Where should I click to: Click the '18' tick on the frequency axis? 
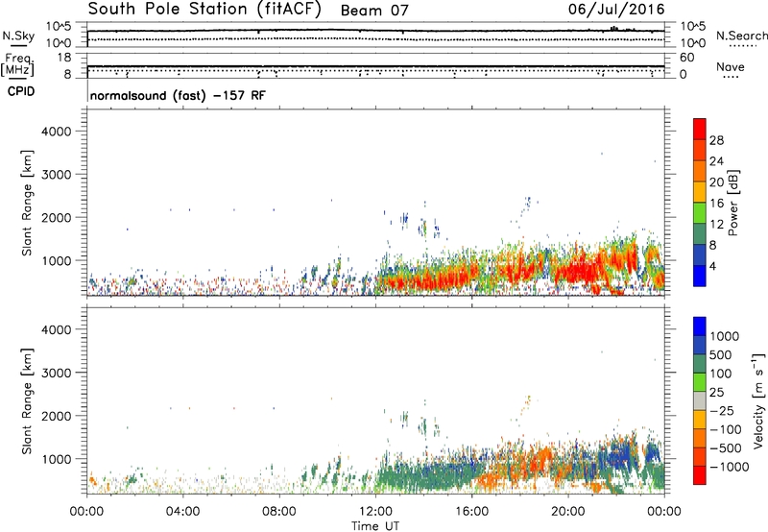(x=63, y=58)
